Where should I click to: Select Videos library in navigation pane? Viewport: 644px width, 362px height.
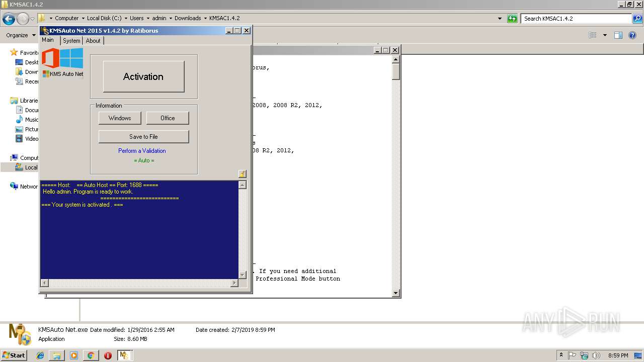coord(27,139)
